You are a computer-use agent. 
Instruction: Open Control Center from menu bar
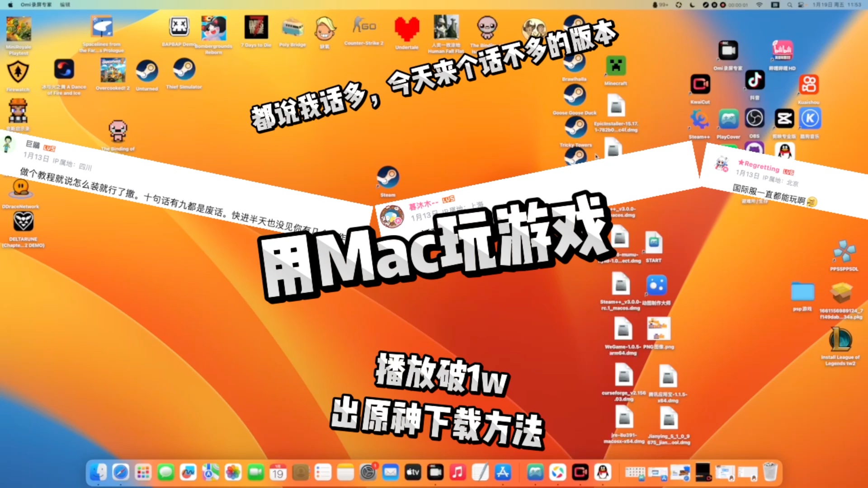pyautogui.click(x=801, y=5)
